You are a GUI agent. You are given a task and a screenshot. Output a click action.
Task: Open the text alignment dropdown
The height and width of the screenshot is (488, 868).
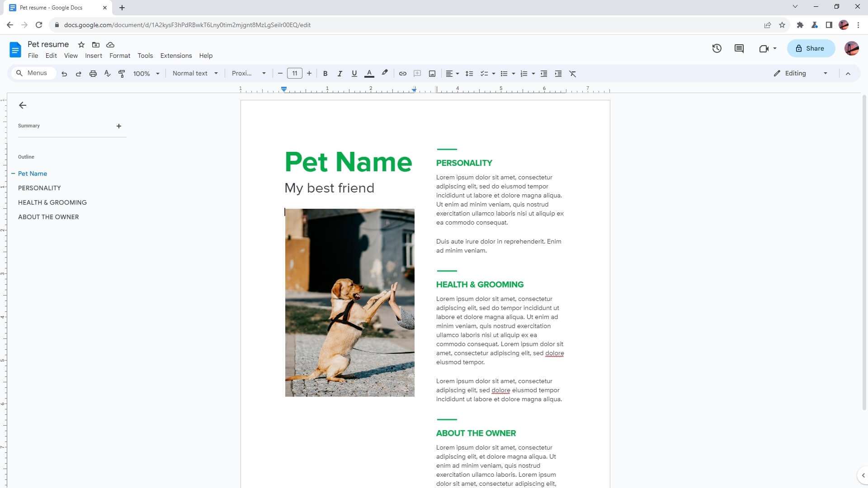pos(452,74)
